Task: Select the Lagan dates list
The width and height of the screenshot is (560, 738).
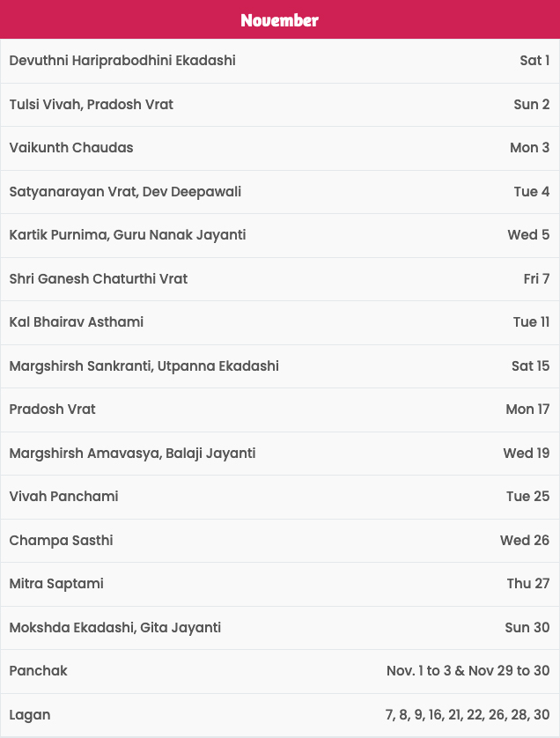Action: [468, 715]
